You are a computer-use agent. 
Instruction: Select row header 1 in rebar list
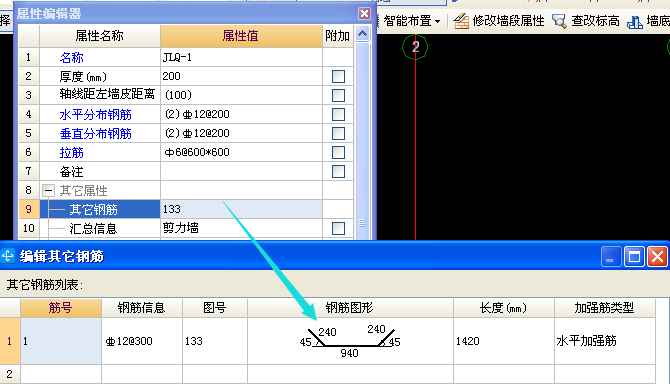coord(10,341)
